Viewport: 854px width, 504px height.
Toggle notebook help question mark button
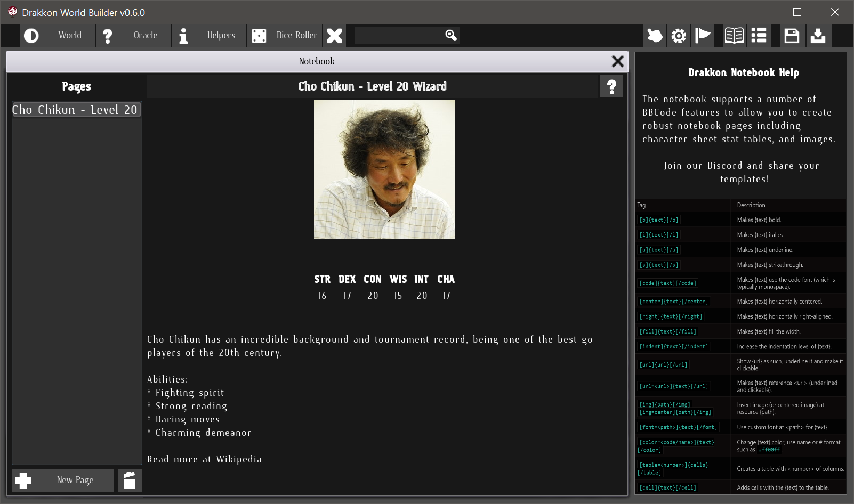pyautogui.click(x=611, y=86)
